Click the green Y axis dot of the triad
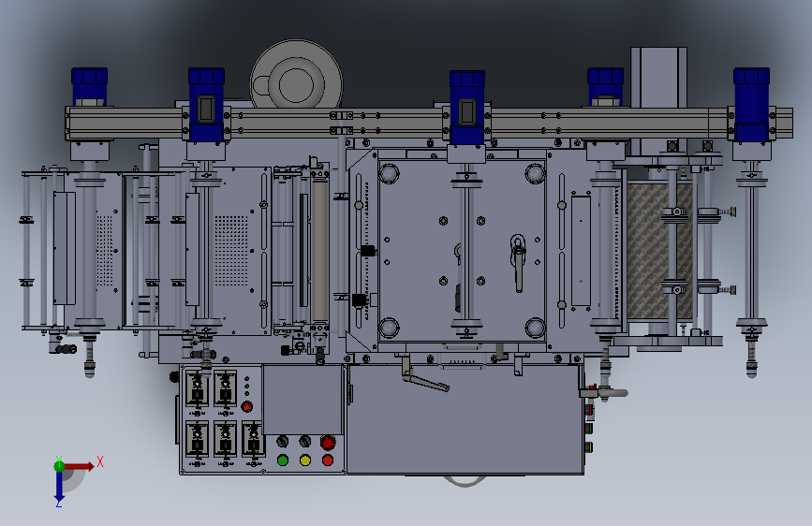Image resolution: width=812 pixels, height=526 pixels. tap(59, 466)
